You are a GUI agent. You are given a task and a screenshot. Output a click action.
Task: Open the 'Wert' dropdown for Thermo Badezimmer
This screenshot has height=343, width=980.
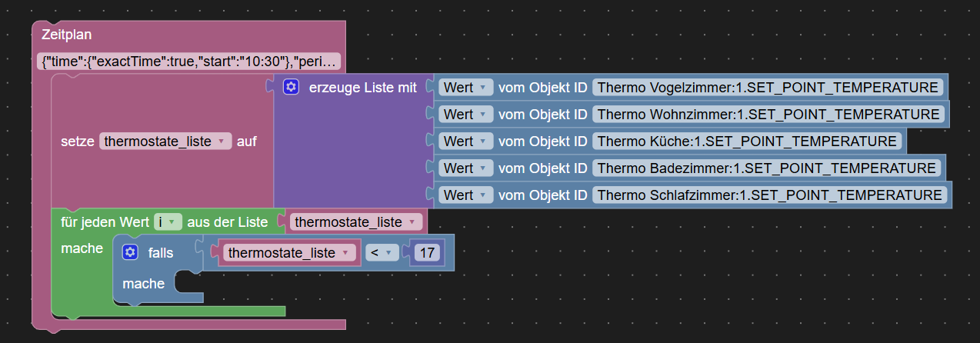(466, 168)
